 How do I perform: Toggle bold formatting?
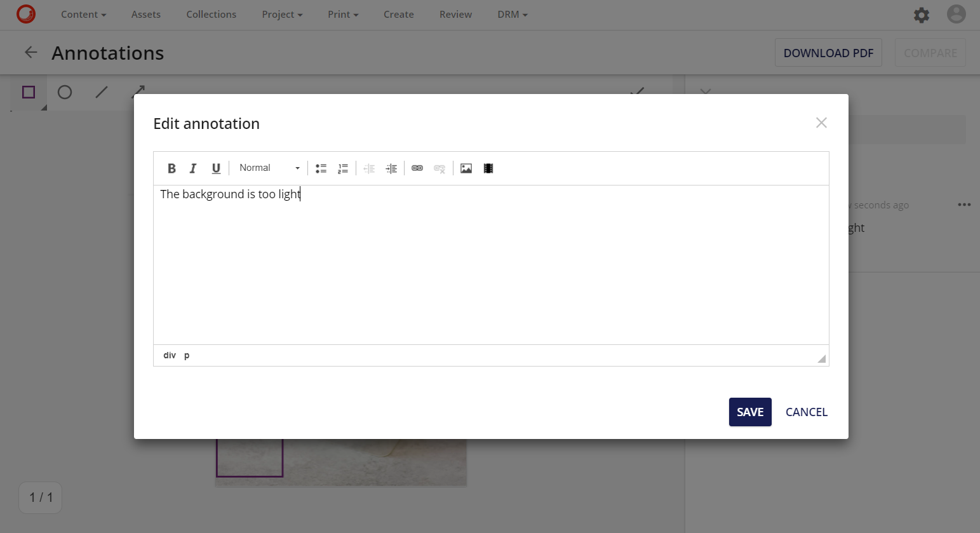(171, 168)
